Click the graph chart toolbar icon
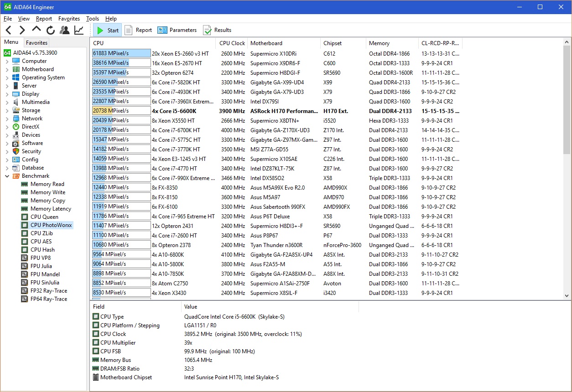The width and height of the screenshot is (572, 392). pos(79,31)
